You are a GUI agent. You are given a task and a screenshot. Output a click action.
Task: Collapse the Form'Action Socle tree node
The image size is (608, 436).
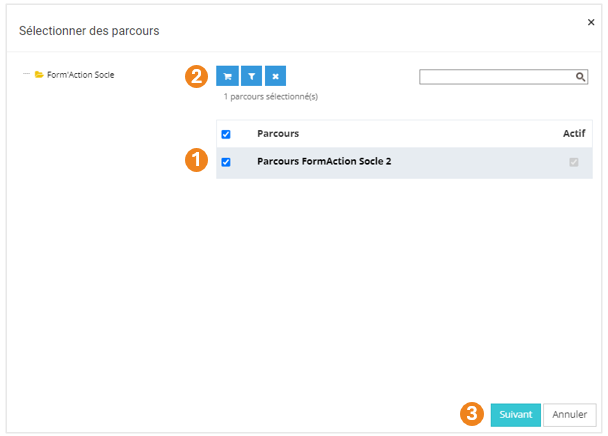click(x=26, y=75)
